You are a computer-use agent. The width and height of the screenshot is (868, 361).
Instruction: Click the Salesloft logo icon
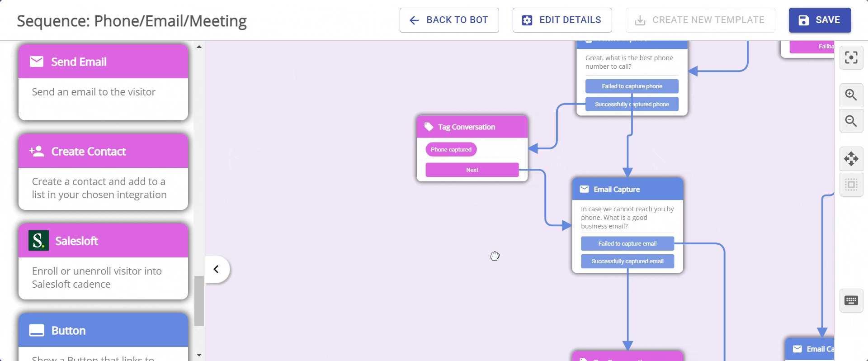tap(38, 241)
